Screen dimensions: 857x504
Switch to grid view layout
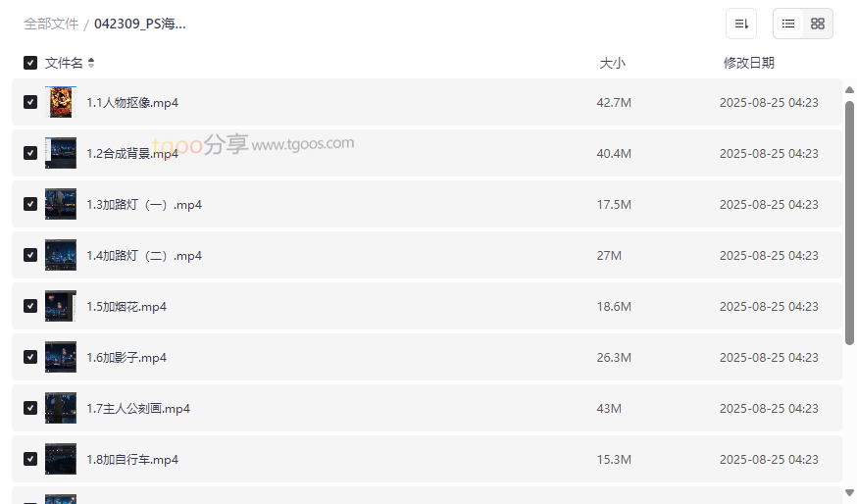(x=818, y=24)
